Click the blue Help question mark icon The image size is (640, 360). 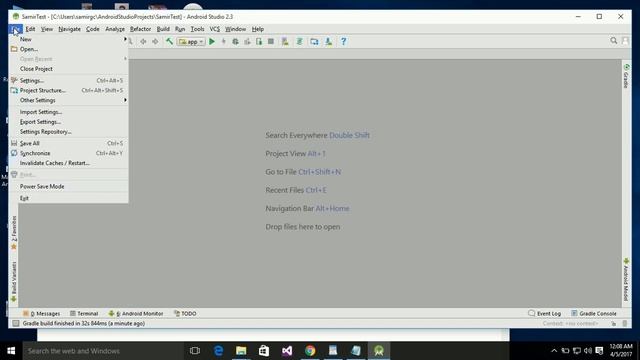(344, 41)
